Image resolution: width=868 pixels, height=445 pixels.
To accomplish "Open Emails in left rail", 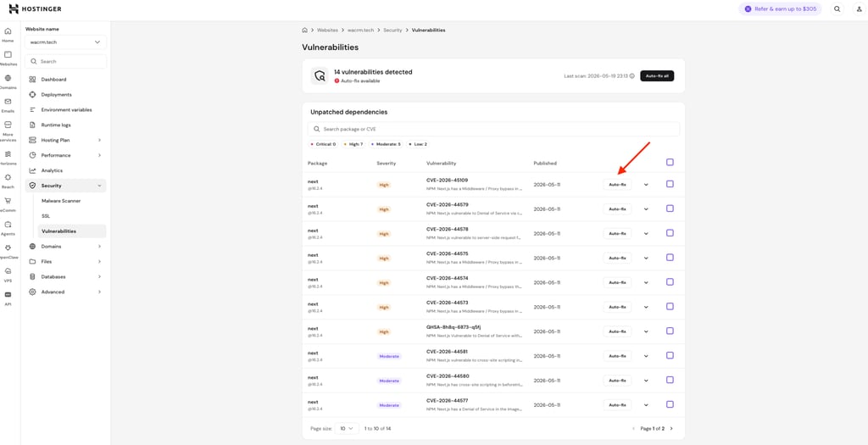I will tap(8, 105).
